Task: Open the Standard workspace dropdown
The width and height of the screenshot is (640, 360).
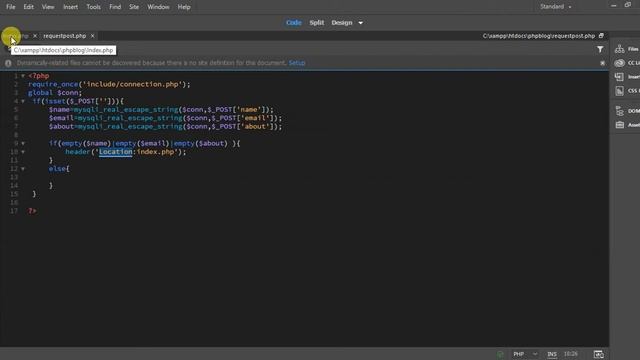Action: click(x=556, y=7)
